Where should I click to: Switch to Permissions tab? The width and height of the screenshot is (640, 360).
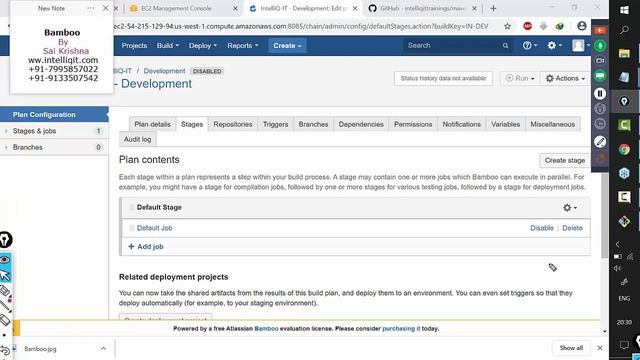[x=413, y=124]
